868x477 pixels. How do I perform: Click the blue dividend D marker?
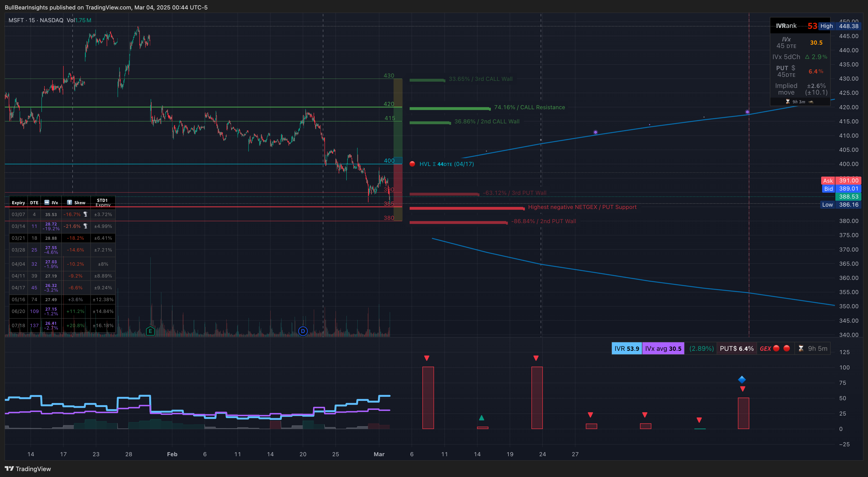click(x=303, y=331)
